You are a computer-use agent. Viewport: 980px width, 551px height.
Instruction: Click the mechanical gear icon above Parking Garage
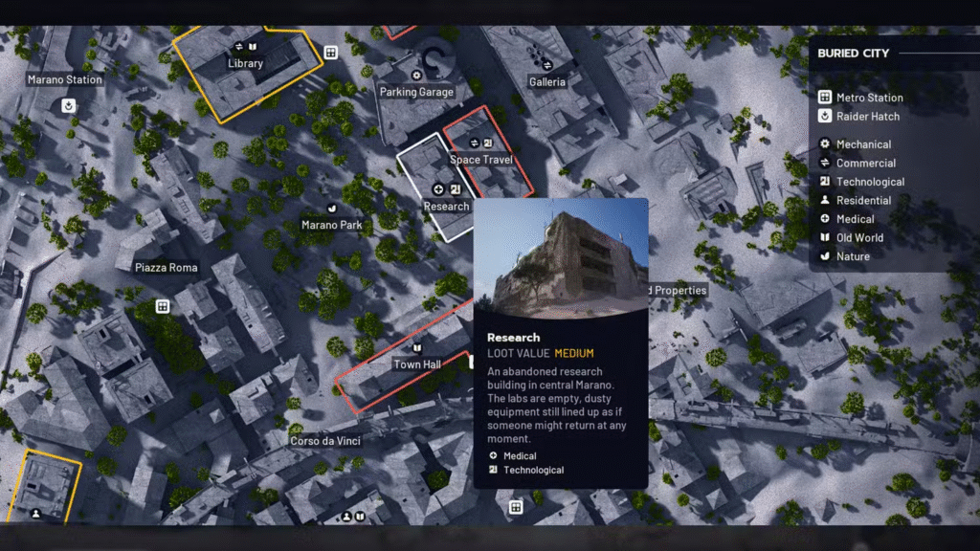pos(416,76)
